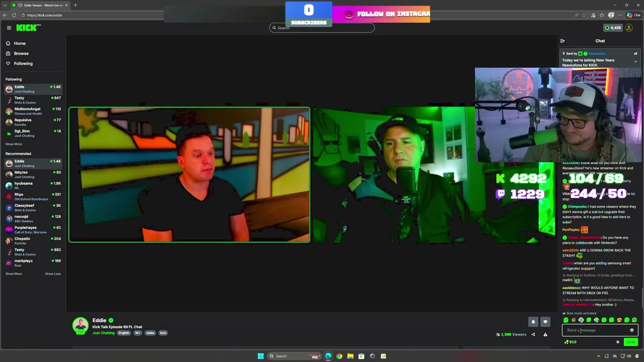This screenshot has width=644, height=362.
Task: Click the English language tag
Action: coord(124,333)
